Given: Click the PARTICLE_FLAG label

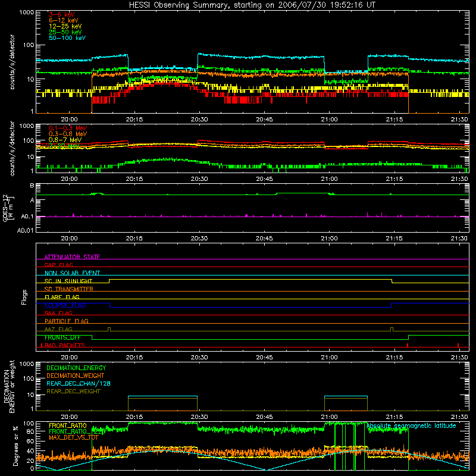Looking at the screenshot, I should [67, 321].
